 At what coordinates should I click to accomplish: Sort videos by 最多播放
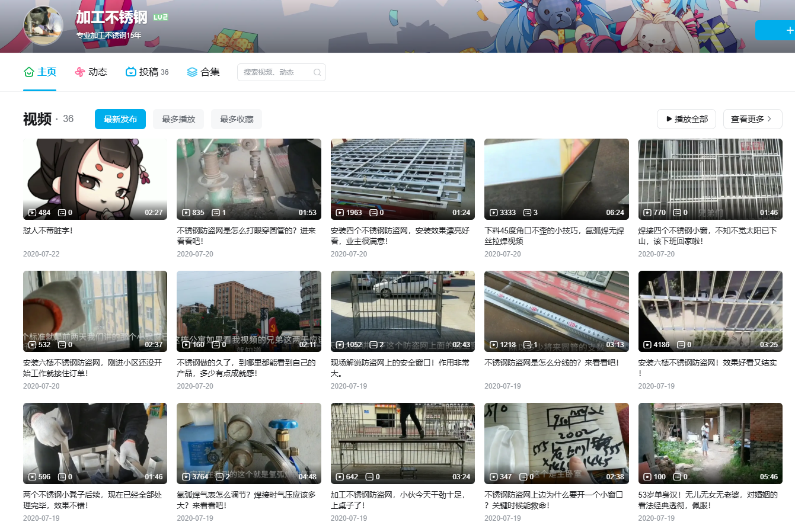point(178,119)
